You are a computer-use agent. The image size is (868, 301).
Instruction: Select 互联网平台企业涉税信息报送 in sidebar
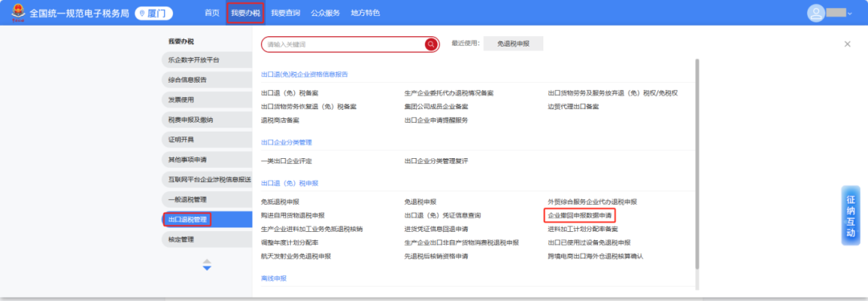click(207, 179)
